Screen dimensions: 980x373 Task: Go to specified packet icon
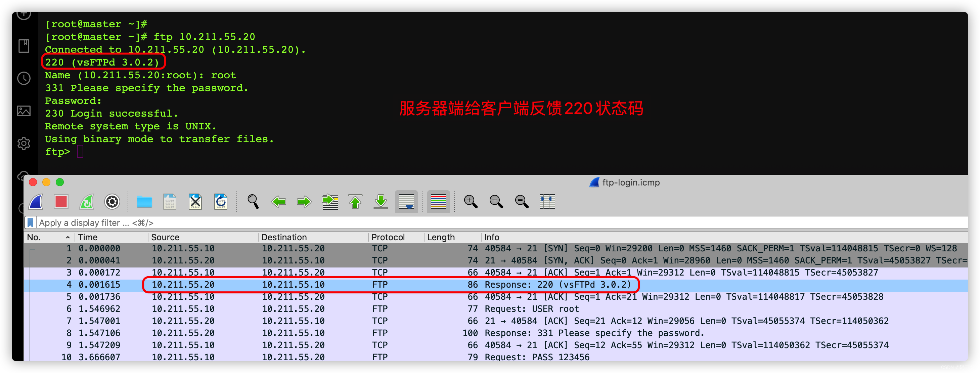click(x=330, y=202)
